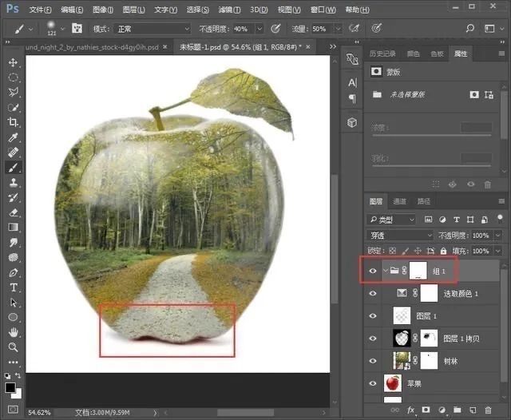The width and height of the screenshot is (511, 420).
Task: Switch to the 通道 tab
Action: pos(400,201)
